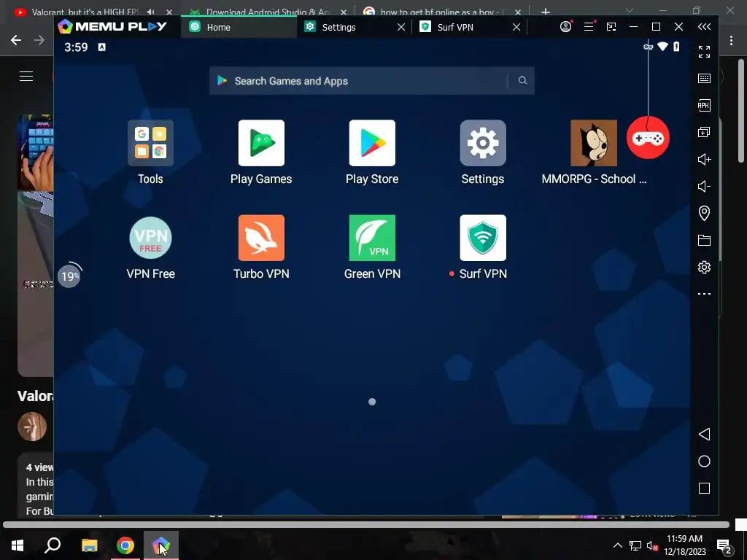Click the search magnifier button
747x560 pixels.
pyautogui.click(x=522, y=80)
